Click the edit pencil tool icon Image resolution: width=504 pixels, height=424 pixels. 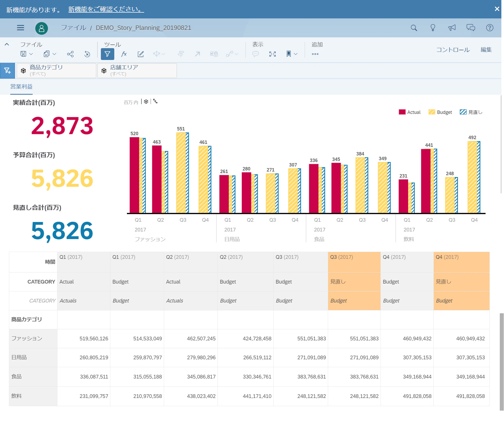(x=141, y=54)
